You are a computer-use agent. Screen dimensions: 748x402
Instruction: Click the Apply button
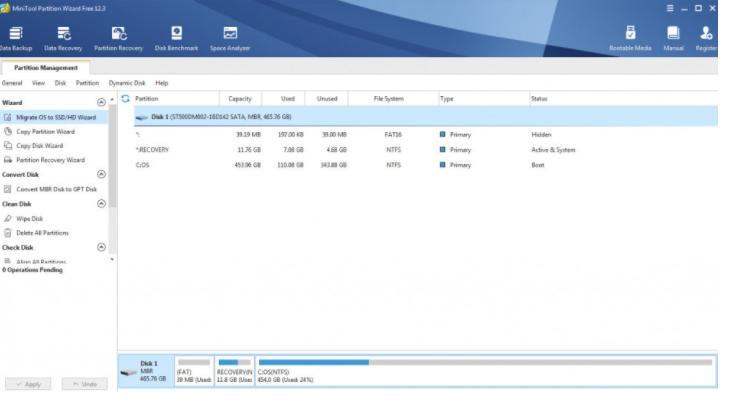click(28, 384)
